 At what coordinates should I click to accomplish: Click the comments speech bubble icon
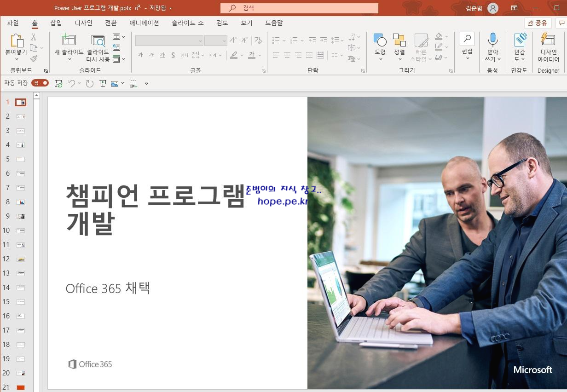click(561, 23)
